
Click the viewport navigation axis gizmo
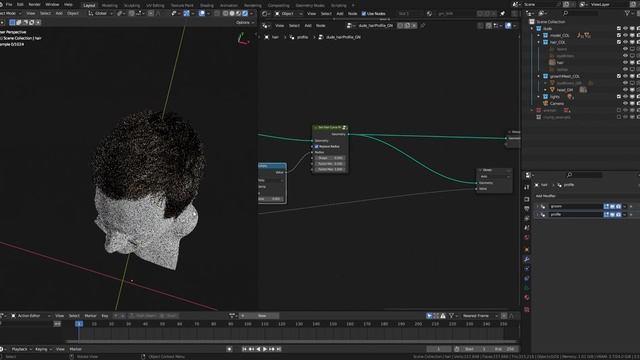pyautogui.click(x=243, y=38)
